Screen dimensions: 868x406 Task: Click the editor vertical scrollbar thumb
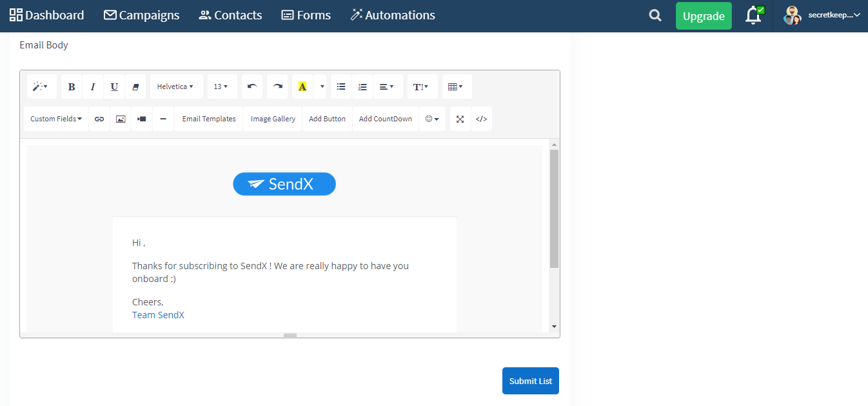[555, 208]
